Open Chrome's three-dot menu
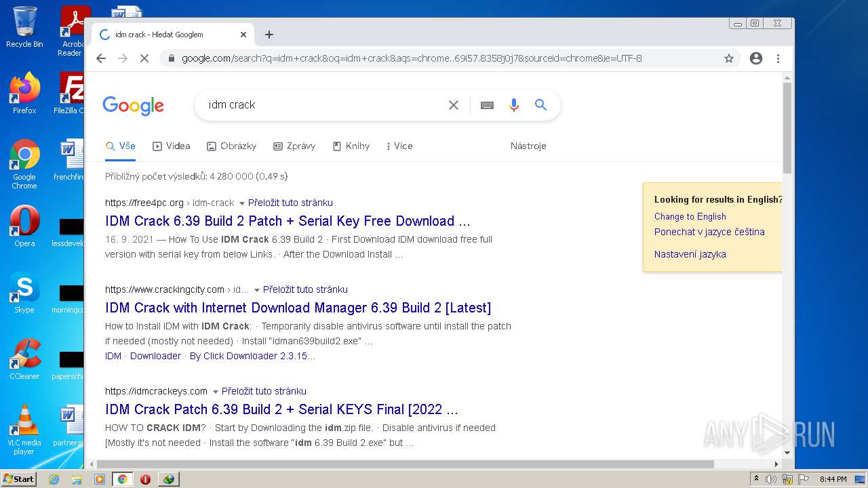Screen dimensions: 868x488 (778, 58)
